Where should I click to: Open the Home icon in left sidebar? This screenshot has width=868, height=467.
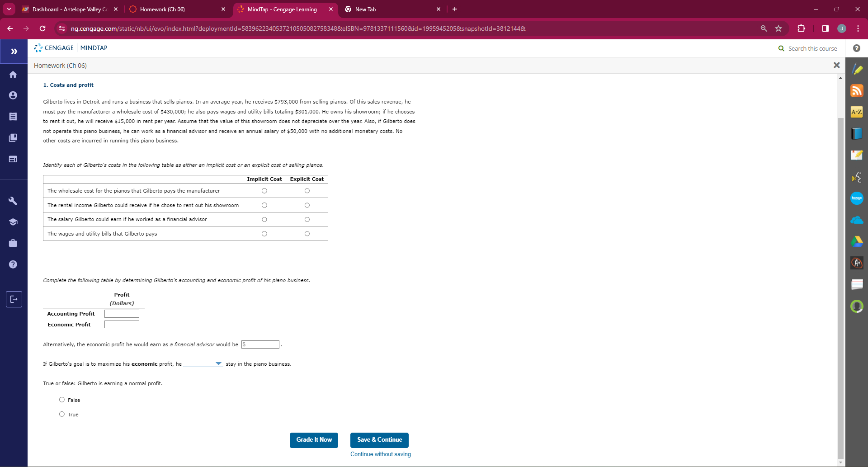(x=13, y=74)
